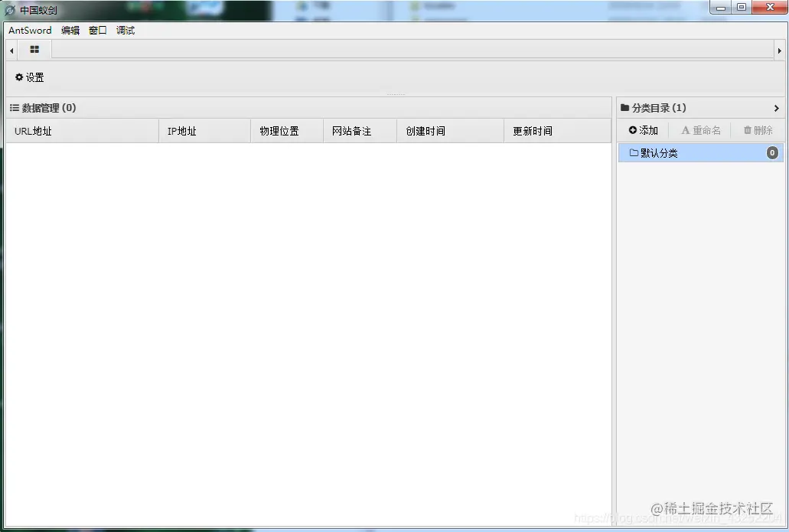This screenshot has height=532, width=789.
Task: Click the 删除 trash button
Action: [758, 130]
